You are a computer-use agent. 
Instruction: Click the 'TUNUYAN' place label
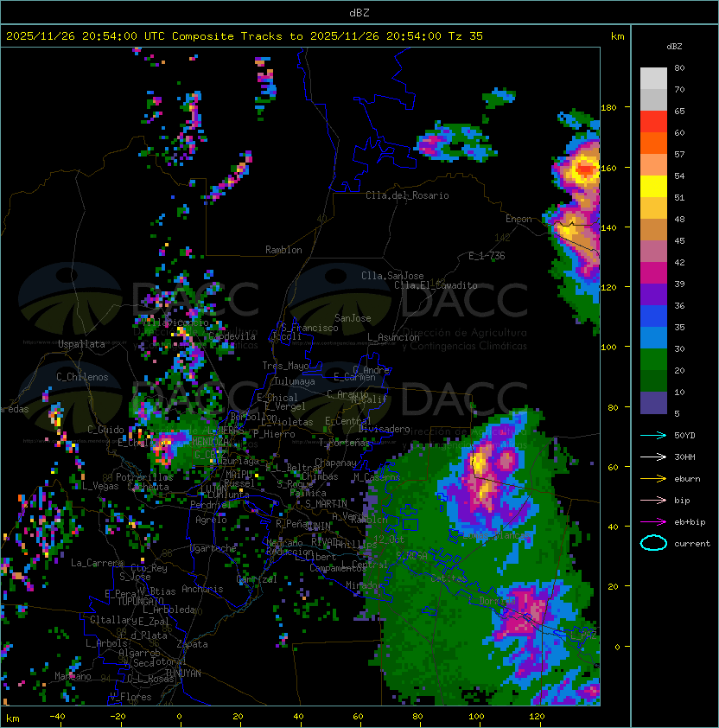click(183, 674)
